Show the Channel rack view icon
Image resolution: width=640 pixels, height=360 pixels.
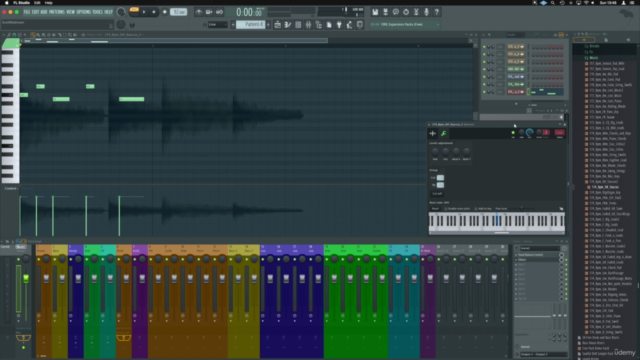click(x=298, y=25)
